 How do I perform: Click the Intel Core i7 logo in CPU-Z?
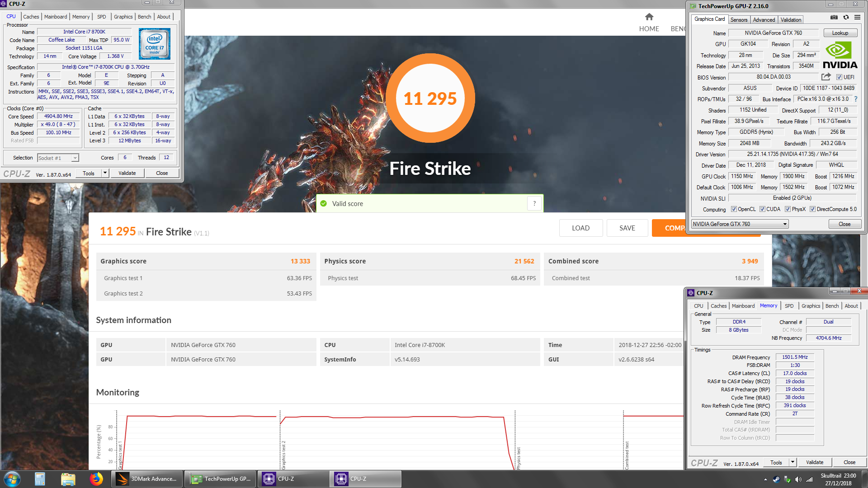(155, 44)
